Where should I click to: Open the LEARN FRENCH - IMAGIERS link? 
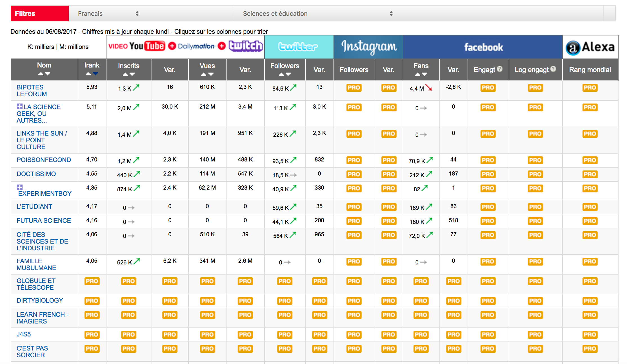[x=43, y=318]
